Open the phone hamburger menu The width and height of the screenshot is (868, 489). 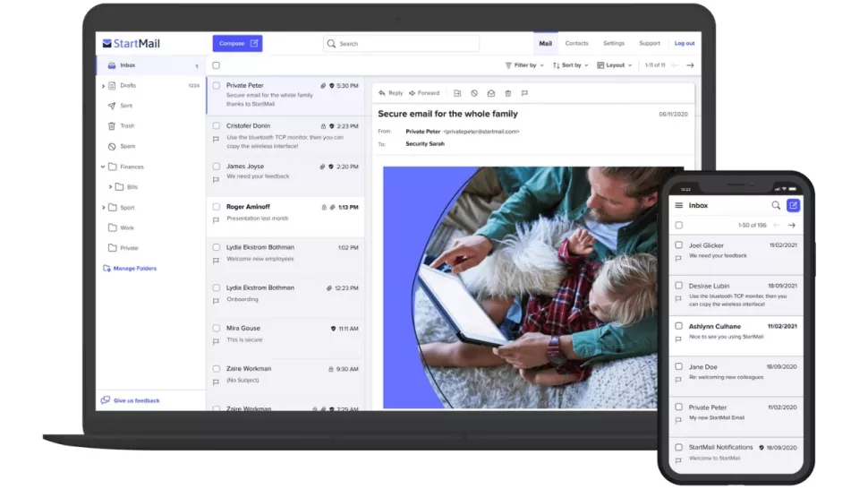coord(678,205)
